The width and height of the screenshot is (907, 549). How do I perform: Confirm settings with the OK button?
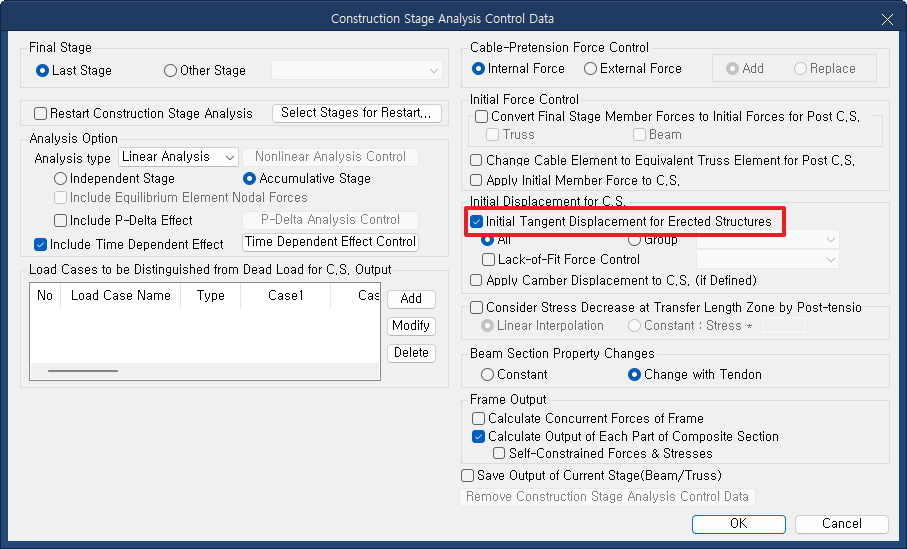[x=739, y=524]
